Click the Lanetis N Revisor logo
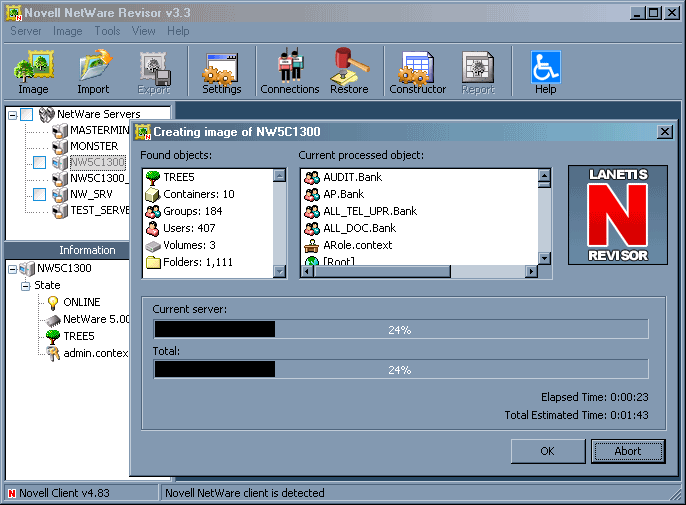Image resolution: width=686 pixels, height=505 pixels. pyautogui.click(x=618, y=215)
